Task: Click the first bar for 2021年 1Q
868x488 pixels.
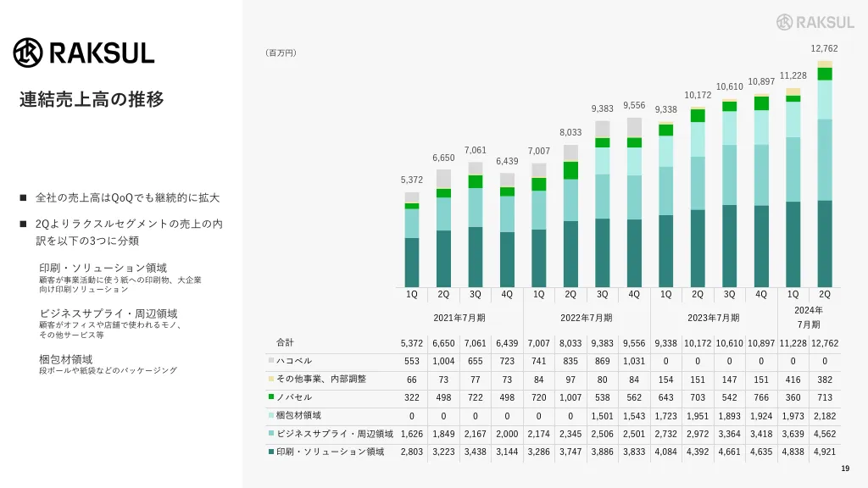Action: (x=411, y=240)
